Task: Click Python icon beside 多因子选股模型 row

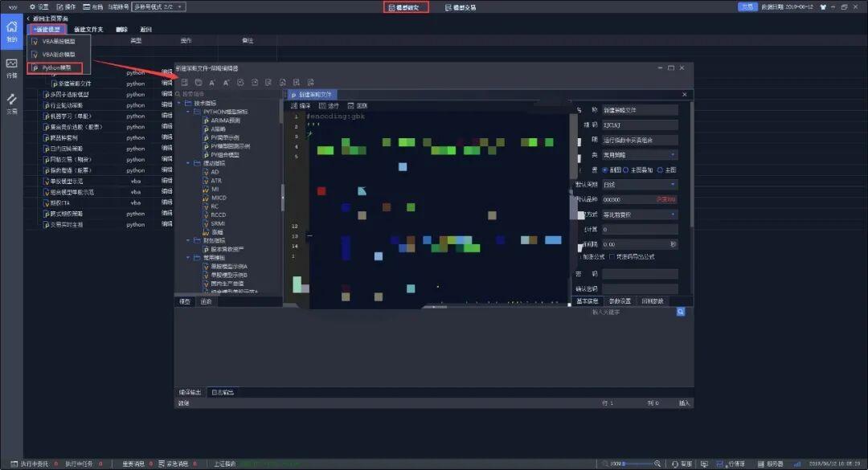Action: [x=47, y=95]
